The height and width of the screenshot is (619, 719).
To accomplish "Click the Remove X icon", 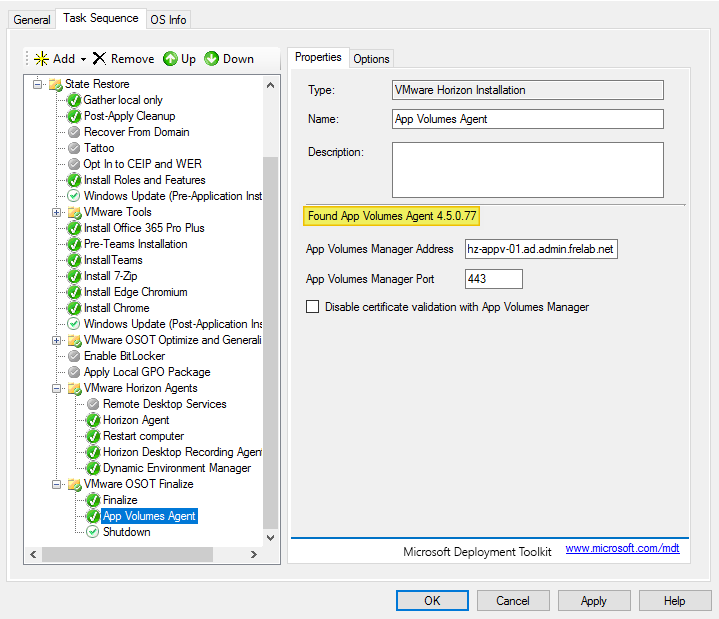I will point(99,59).
